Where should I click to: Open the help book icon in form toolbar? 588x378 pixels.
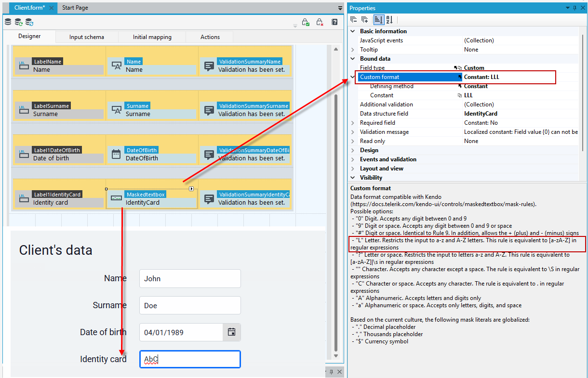click(x=334, y=22)
